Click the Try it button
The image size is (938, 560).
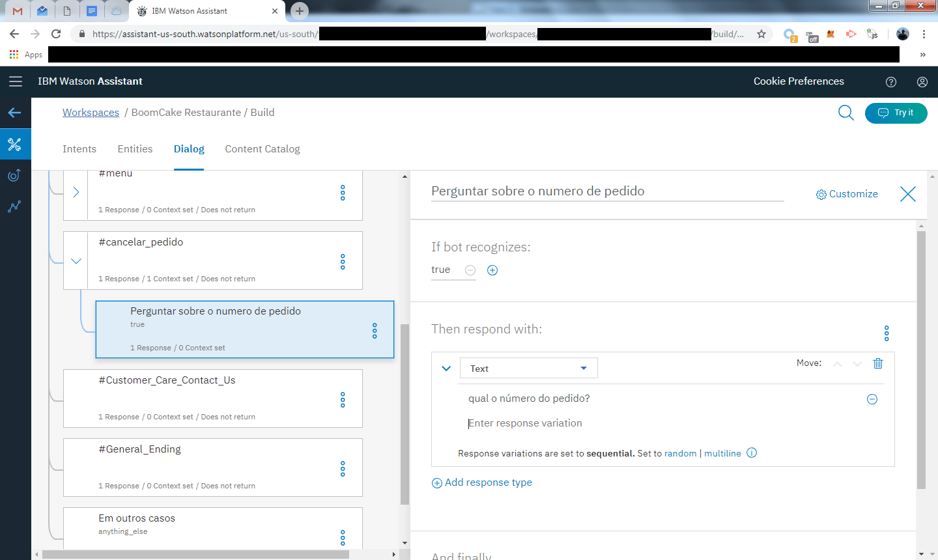point(896,113)
